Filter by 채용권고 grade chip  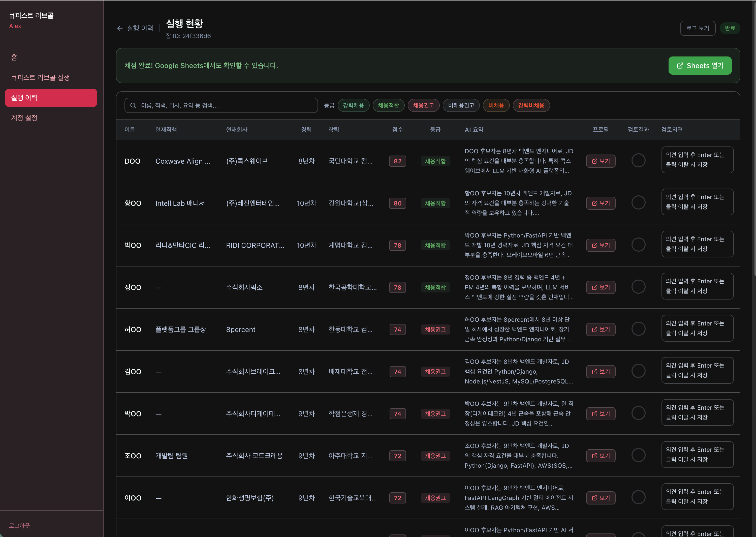tap(423, 105)
